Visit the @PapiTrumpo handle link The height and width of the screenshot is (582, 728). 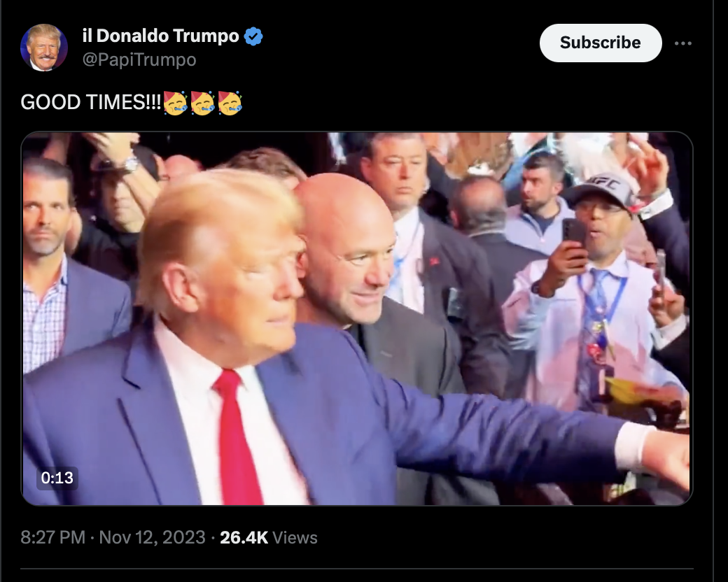click(139, 59)
